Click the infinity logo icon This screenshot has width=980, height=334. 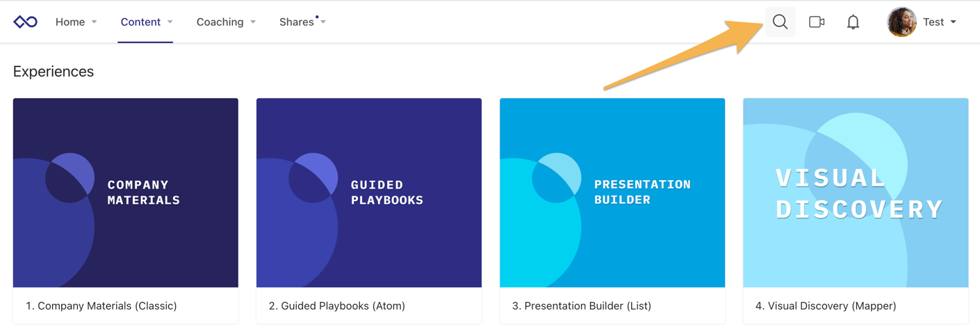pos(26,22)
